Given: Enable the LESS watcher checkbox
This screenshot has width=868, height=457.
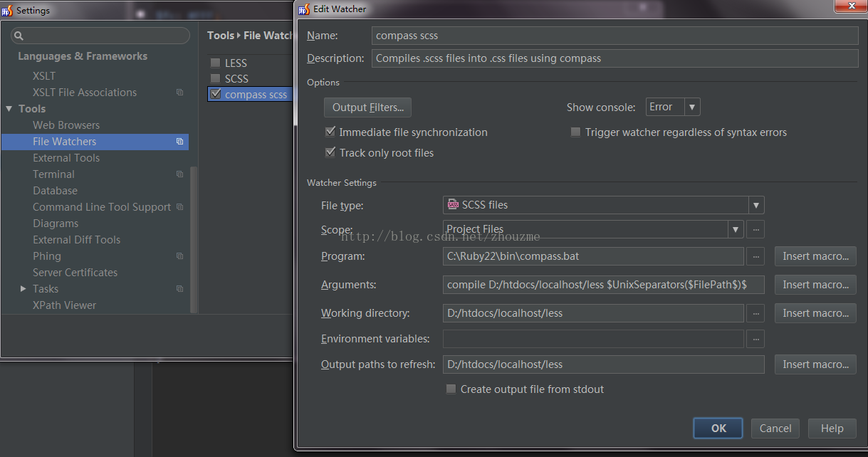Looking at the screenshot, I should (x=215, y=63).
